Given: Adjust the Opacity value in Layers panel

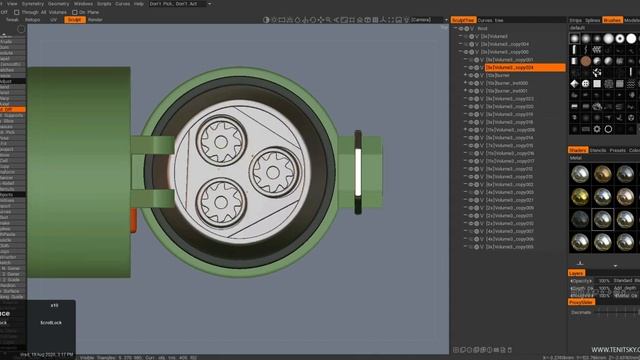Looking at the screenshot, I should (604, 281).
